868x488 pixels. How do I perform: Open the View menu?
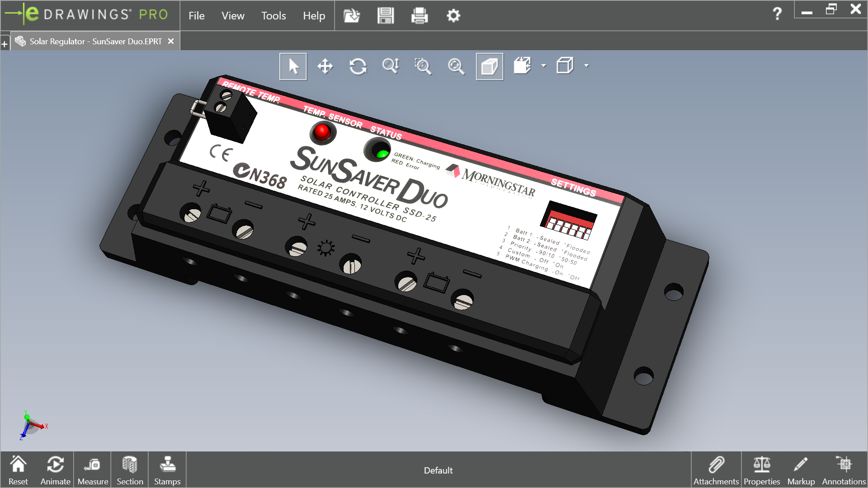click(x=233, y=16)
